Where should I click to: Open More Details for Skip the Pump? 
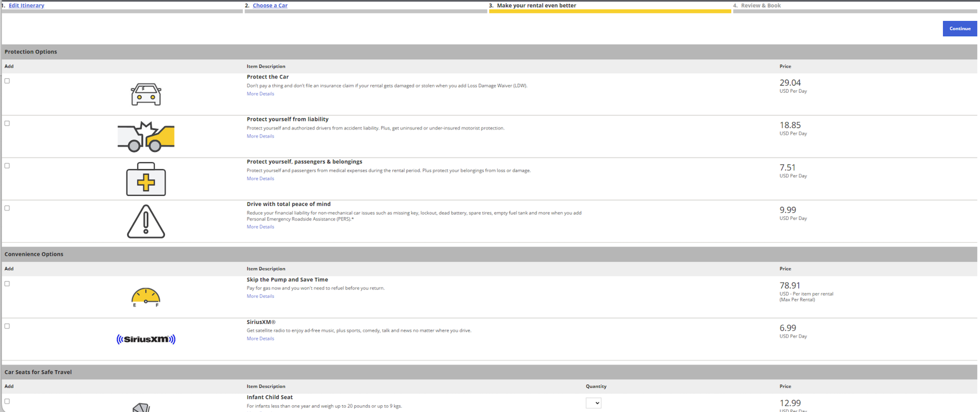tap(260, 296)
